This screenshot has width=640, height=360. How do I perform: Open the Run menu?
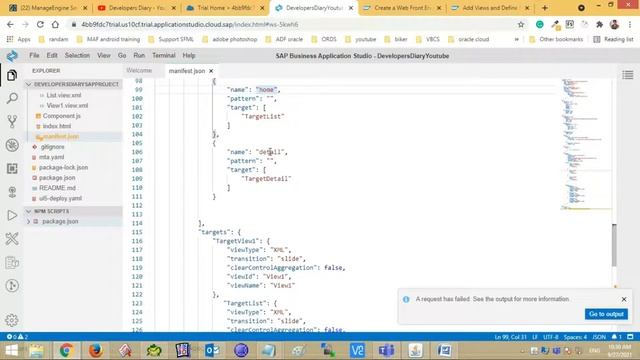[x=139, y=56]
